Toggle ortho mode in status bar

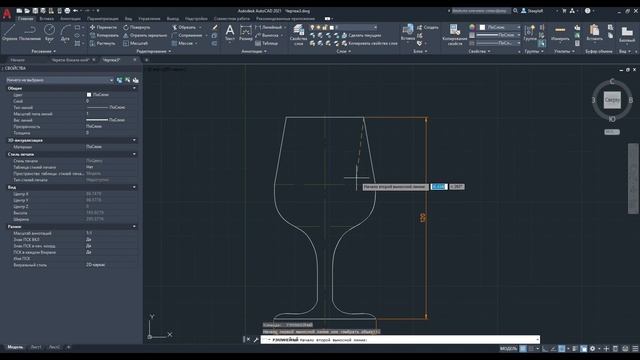pyautogui.click(x=545, y=349)
